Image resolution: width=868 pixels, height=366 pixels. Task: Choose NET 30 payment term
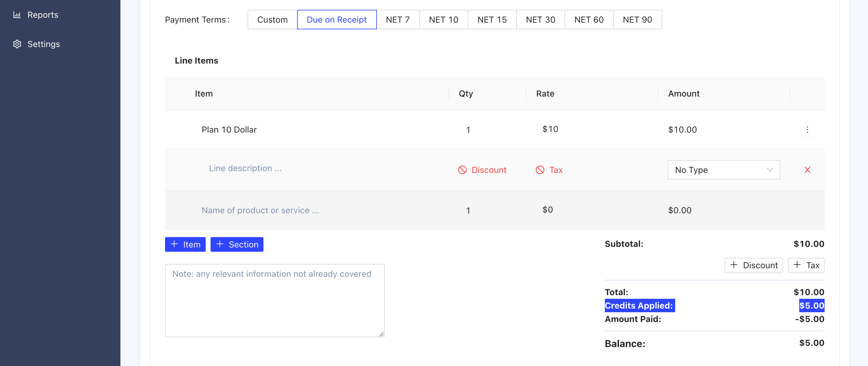tap(540, 20)
